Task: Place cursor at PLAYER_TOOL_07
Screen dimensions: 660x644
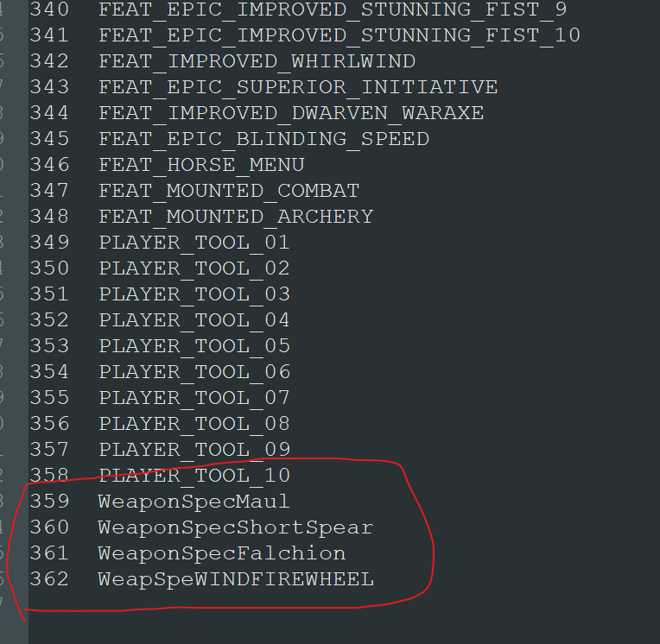Action: [194, 398]
